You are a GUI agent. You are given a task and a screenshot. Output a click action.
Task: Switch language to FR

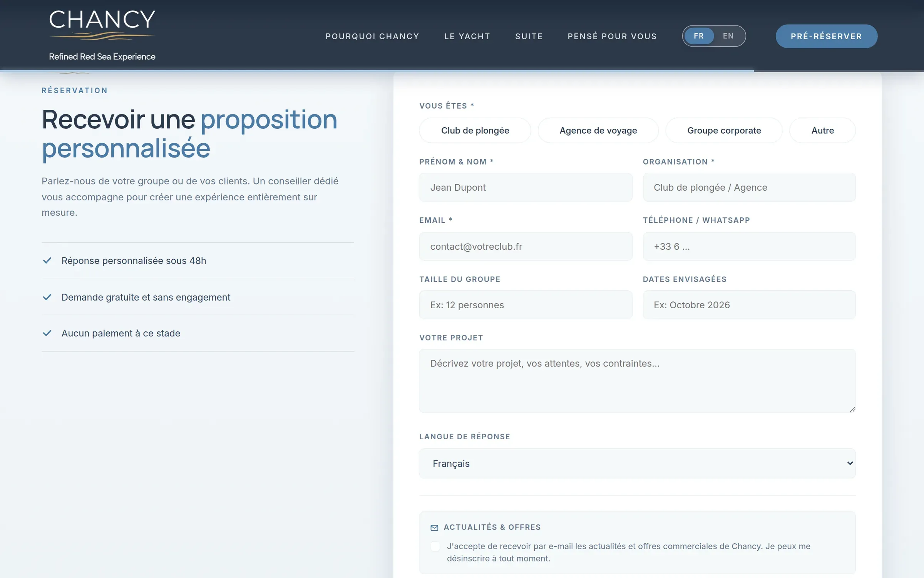[x=699, y=36]
